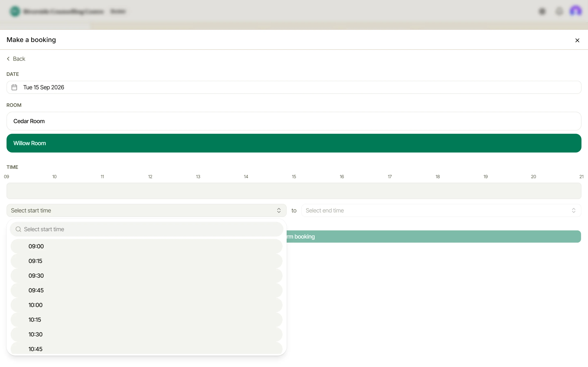Collapse the Select start time dropdown
The height and width of the screenshot is (367, 588).
(146, 210)
